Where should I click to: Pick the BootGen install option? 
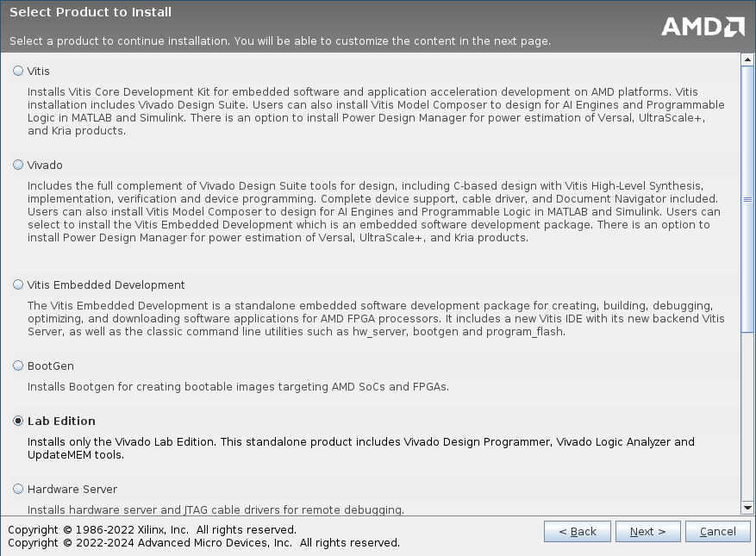click(x=18, y=365)
